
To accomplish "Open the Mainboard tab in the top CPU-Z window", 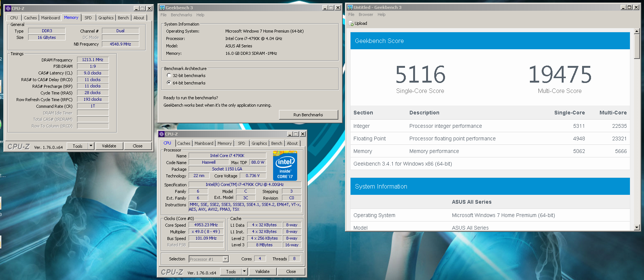I will (50, 18).
